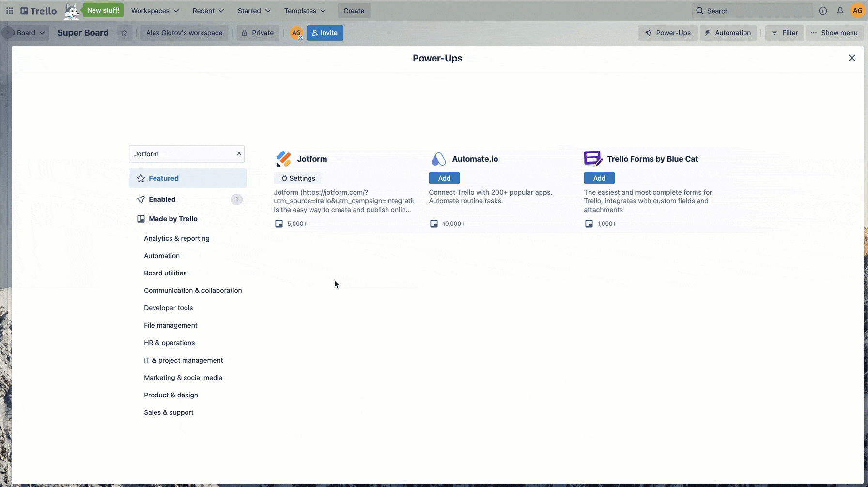This screenshot has width=868, height=487.
Task: Click the Jotform description text
Action: point(343,201)
